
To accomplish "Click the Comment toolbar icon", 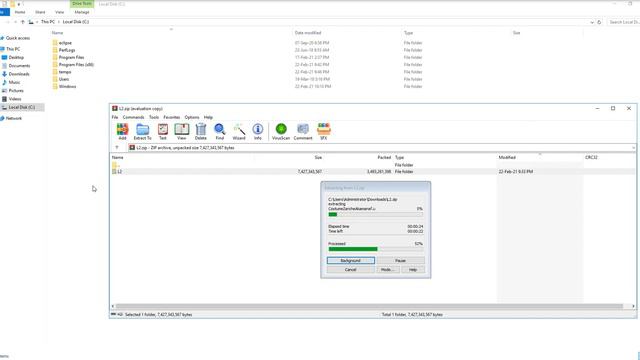I will click(303, 131).
